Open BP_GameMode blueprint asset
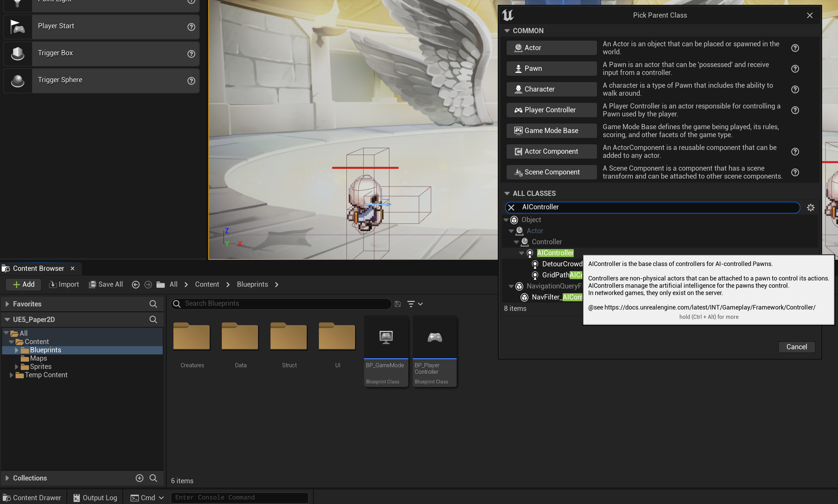Screen dimensions: 838x504 pos(386,351)
